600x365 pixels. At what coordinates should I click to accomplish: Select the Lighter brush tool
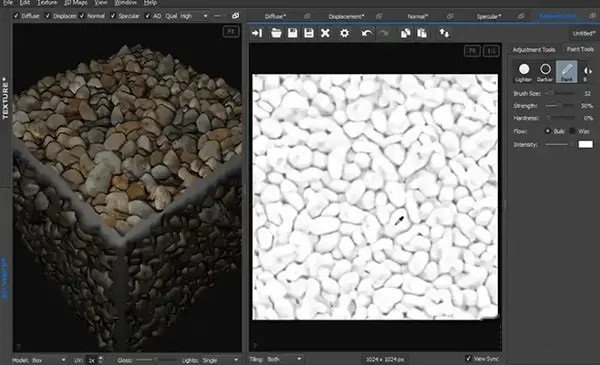coord(523,72)
